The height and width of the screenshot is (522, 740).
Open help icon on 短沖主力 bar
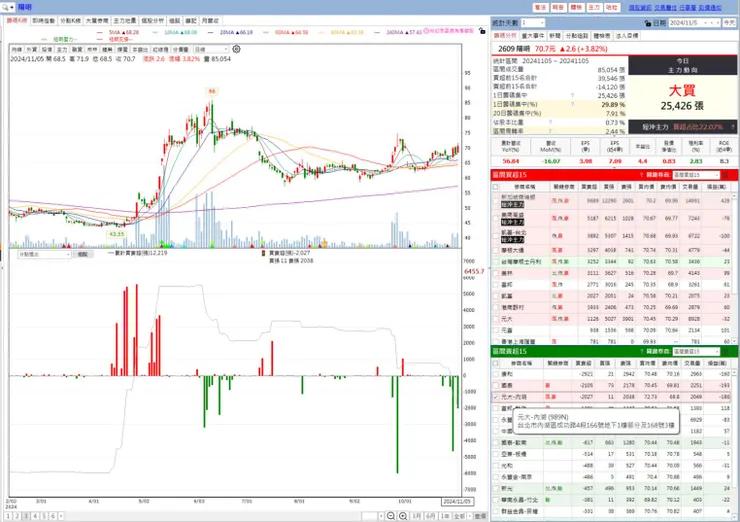click(x=732, y=127)
